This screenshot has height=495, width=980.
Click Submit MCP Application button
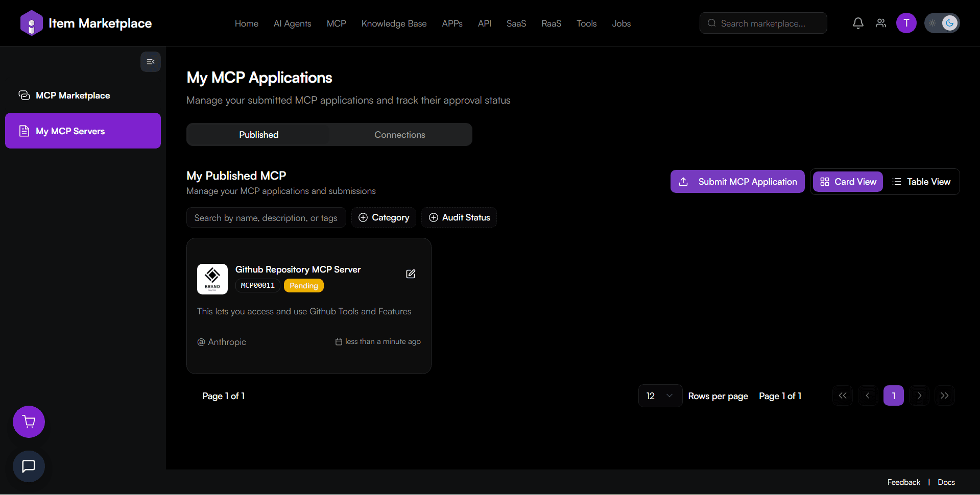pyautogui.click(x=737, y=182)
